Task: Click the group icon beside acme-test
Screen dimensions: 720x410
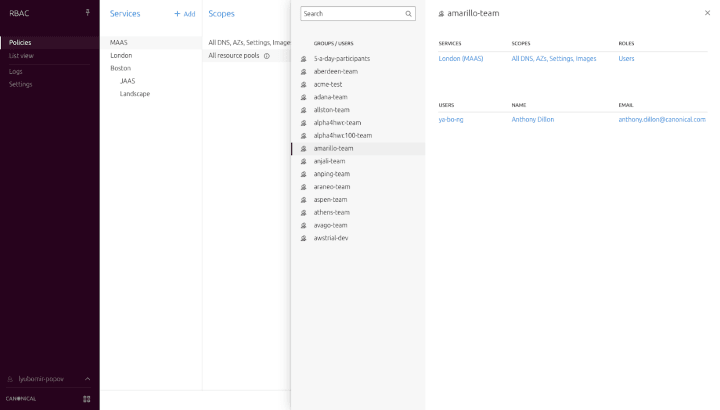Action: 304,84
